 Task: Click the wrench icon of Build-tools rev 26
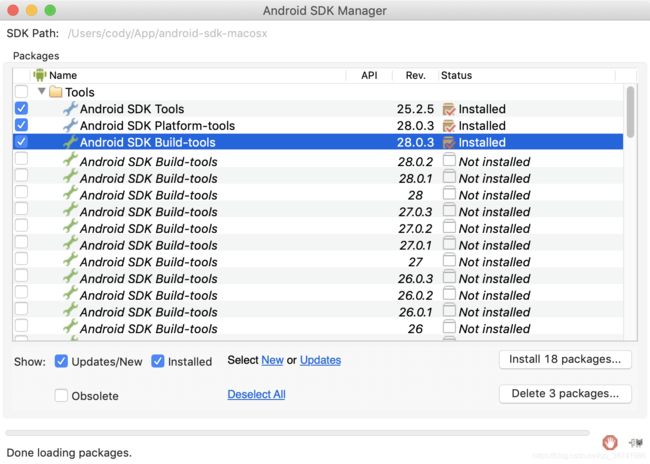coord(70,326)
